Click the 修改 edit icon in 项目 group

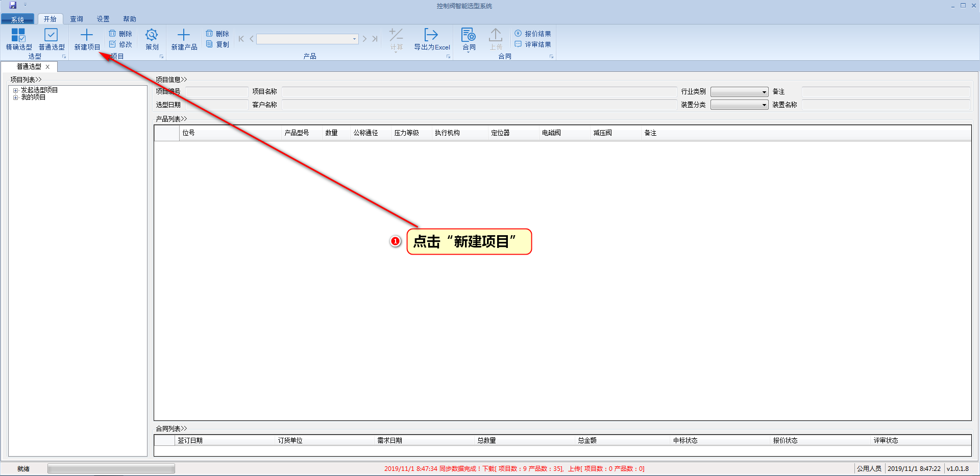pos(113,44)
